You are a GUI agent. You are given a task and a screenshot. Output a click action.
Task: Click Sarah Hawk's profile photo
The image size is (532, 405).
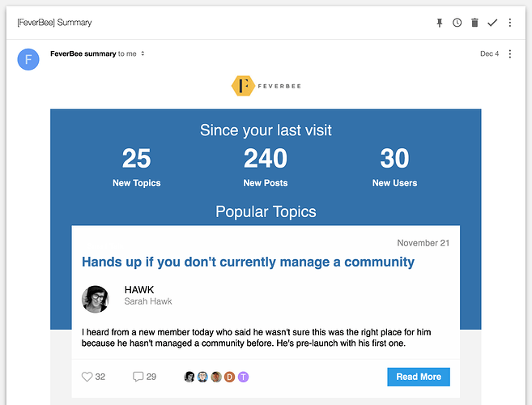[x=96, y=299]
